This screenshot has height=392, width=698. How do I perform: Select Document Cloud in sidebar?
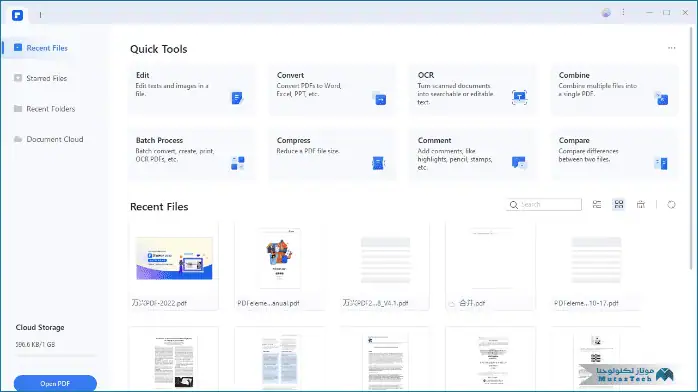coord(54,139)
